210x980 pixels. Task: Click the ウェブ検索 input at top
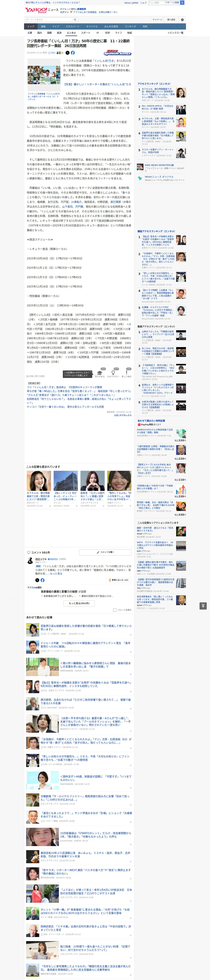tap(156, 3)
